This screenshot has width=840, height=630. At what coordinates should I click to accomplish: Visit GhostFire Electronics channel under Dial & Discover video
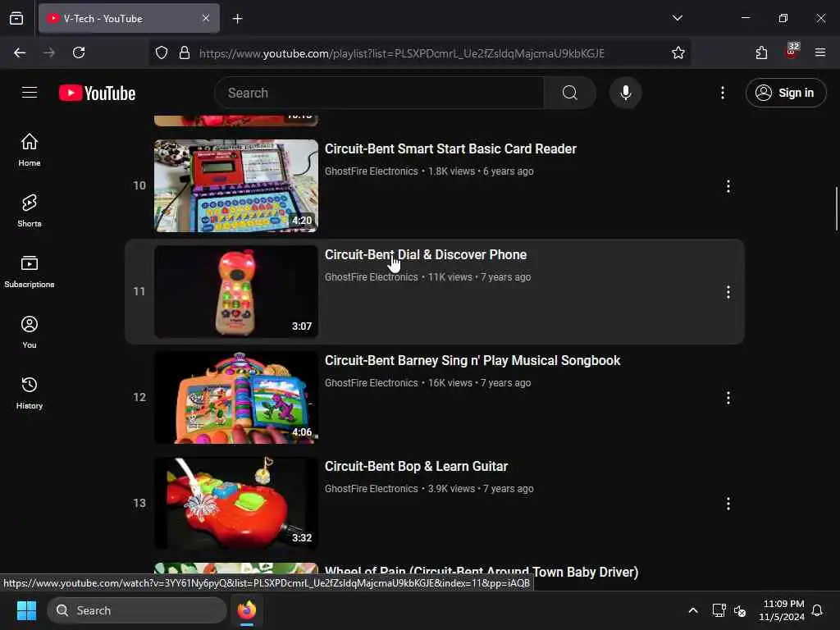coord(372,277)
